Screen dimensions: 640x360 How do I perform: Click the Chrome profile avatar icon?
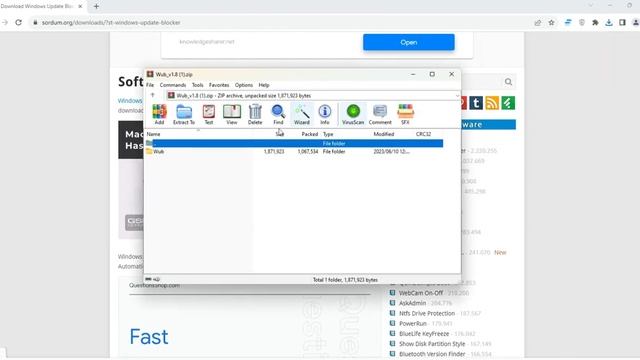click(x=636, y=22)
